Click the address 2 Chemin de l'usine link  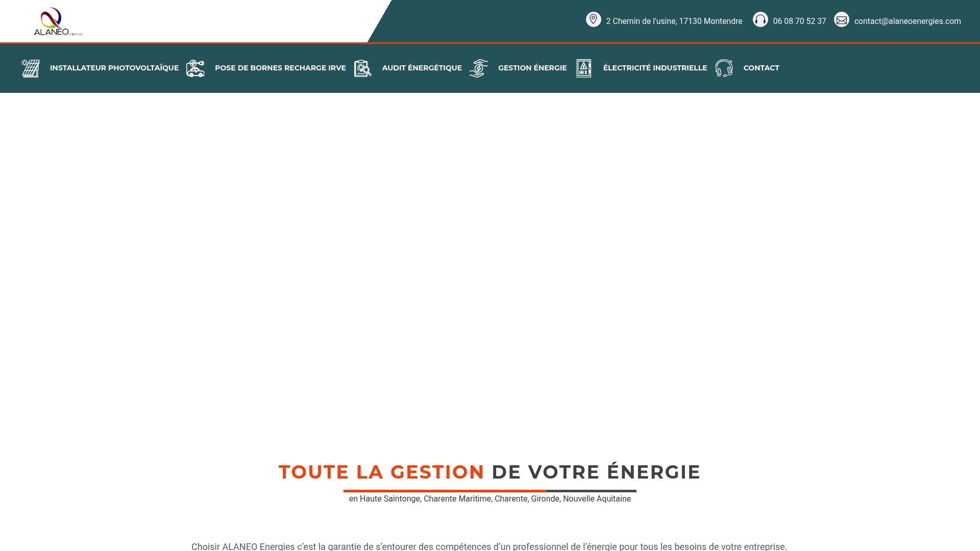[674, 21]
